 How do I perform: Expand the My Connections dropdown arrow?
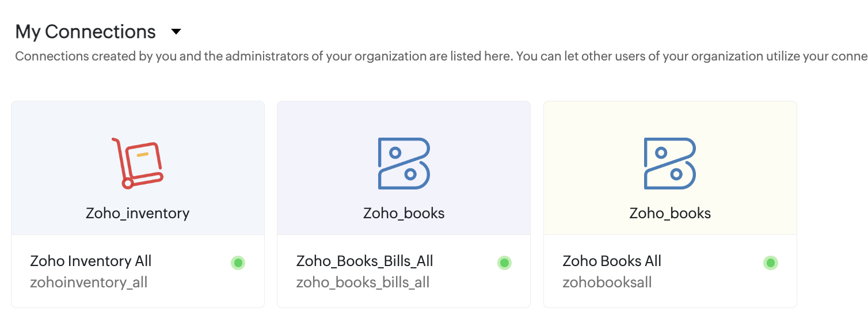coord(176,32)
